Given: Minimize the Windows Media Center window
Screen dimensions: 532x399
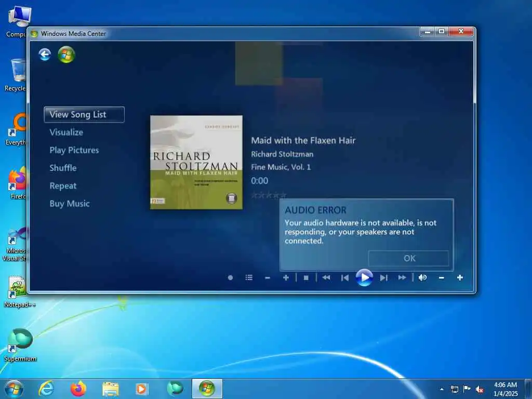Looking at the screenshot, I should (x=428, y=32).
